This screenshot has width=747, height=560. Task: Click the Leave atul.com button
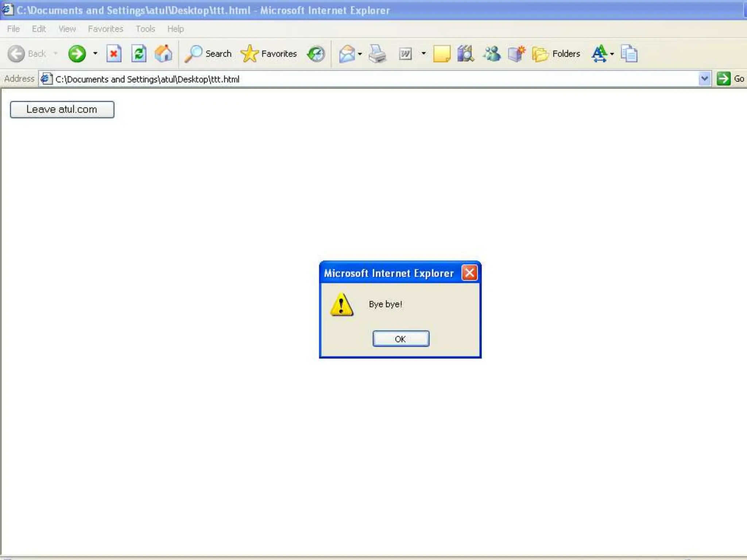coord(62,109)
